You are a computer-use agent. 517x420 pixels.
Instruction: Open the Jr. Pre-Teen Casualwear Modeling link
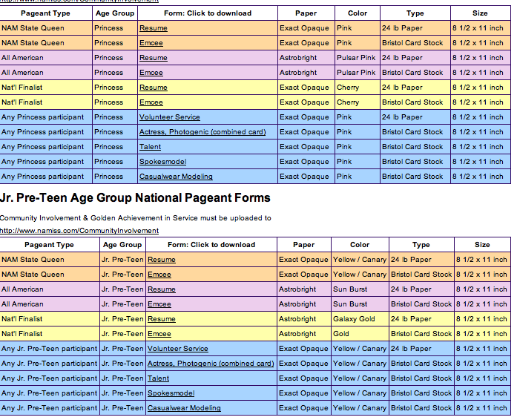pyautogui.click(x=184, y=408)
